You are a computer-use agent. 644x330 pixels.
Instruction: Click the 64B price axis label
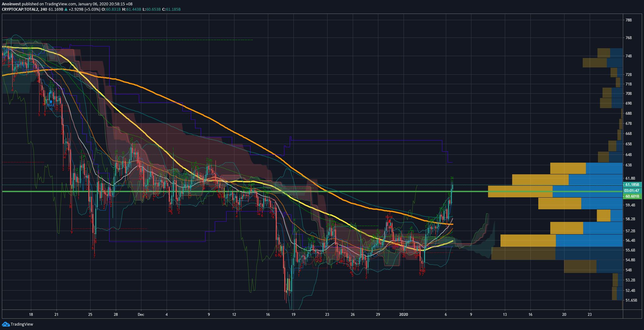pyautogui.click(x=629, y=155)
